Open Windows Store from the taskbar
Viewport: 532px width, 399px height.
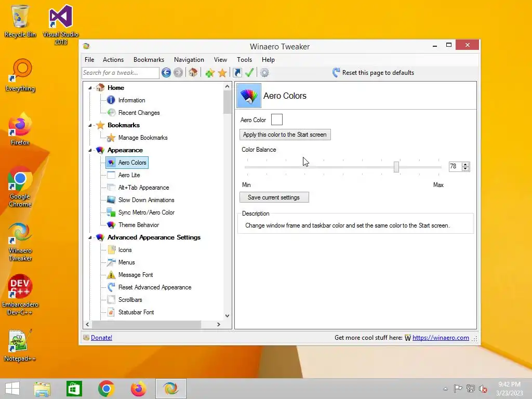click(x=74, y=389)
